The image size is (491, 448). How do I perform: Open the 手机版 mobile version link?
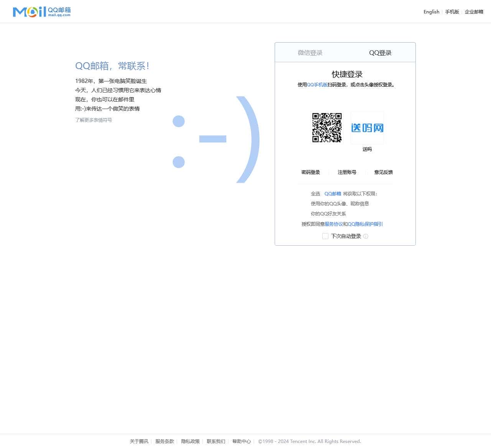(x=452, y=12)
